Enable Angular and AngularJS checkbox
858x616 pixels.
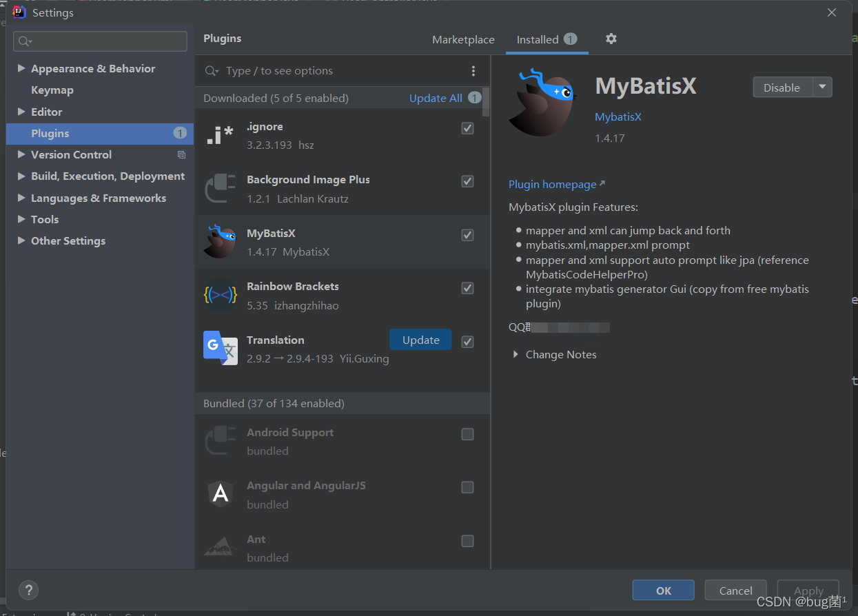tap(467, 487)
